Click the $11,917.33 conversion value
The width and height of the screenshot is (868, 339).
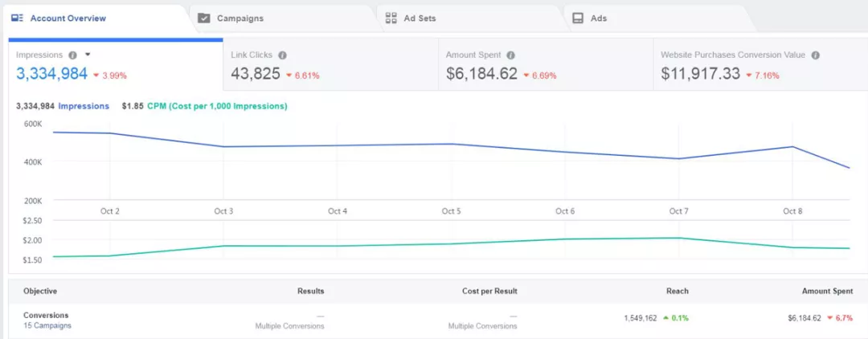click(x=700, y=74)
